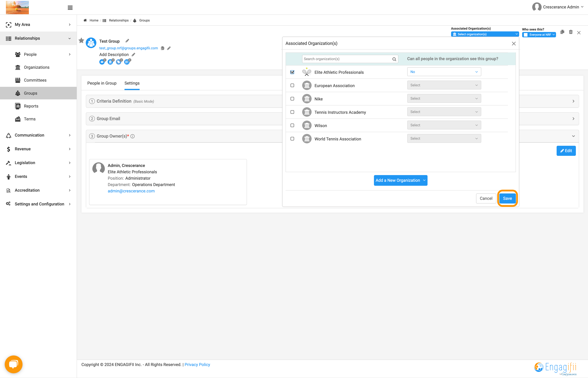Viewport: 588px width, 378px height.
Task: Open Privacy Policy footer link
Action: click(197, 365)
